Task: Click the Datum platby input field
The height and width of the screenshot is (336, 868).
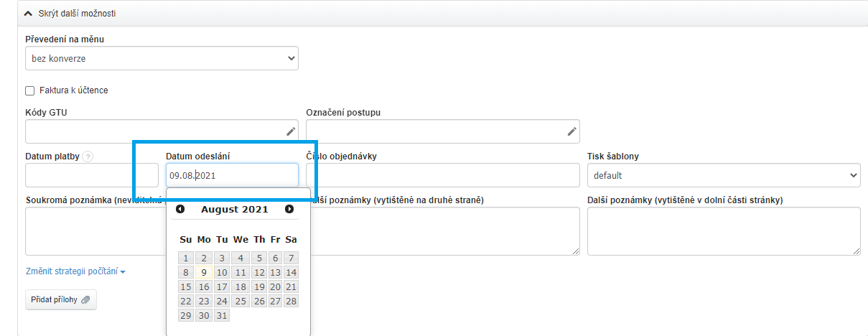Action: (91, 175)
